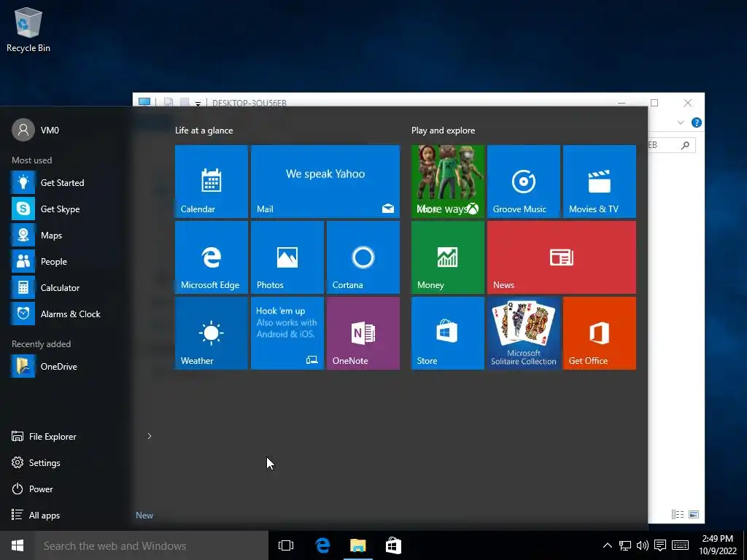Click the Windows Start button
The height and width of the screenshot is (560, 747).
click(18, 545)
